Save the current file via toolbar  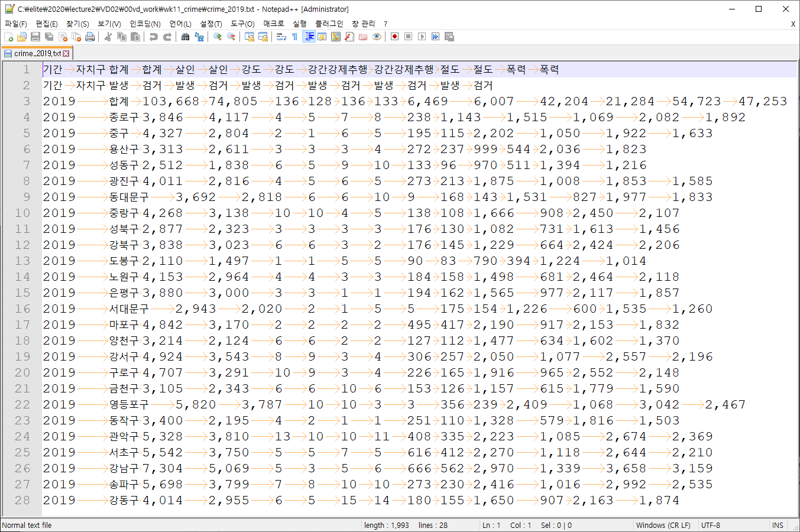point(35,37)
